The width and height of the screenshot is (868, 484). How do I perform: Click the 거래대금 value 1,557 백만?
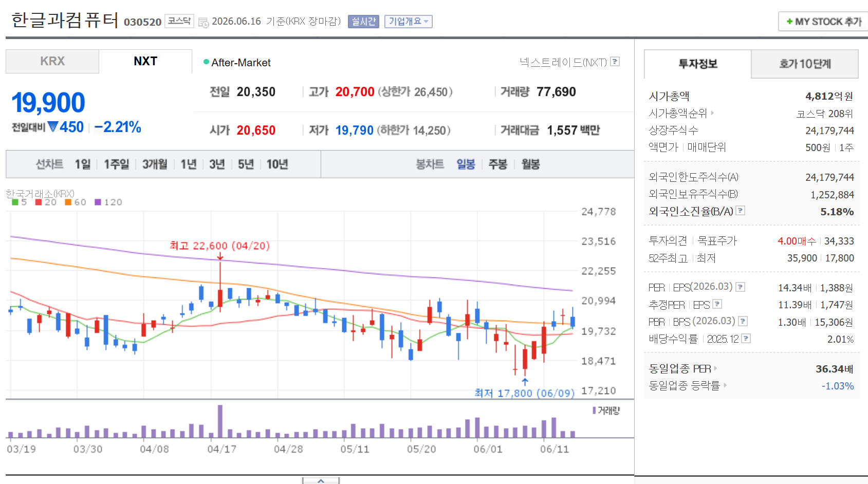[x=574, y=131]
